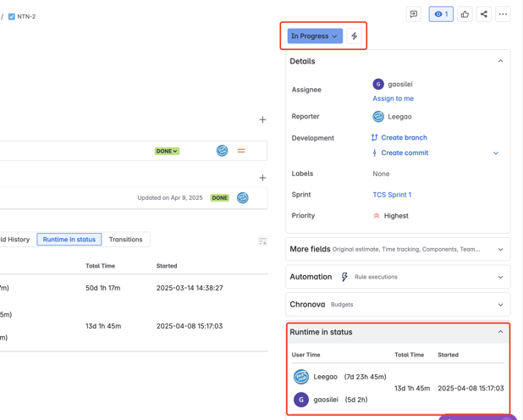Switch to the Transitions tab
This screenshot has width=523, height=420.
click(x=125, y=240)
